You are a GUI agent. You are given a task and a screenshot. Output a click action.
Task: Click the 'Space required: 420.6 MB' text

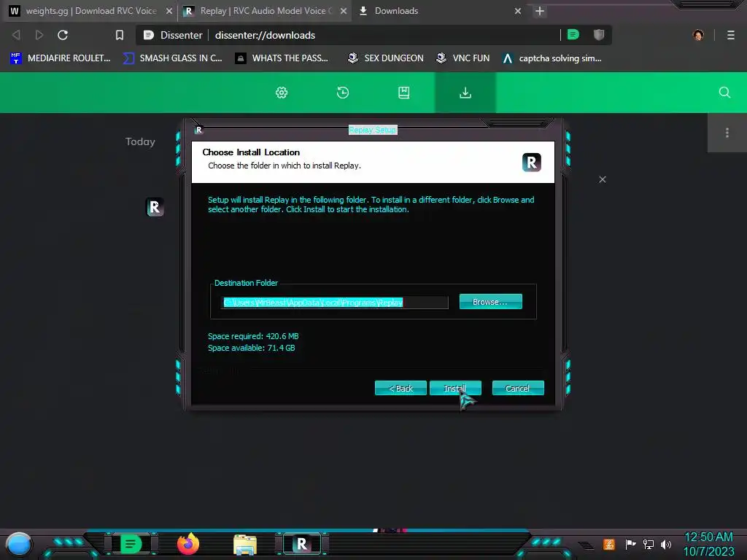click(x=253, y=336)
